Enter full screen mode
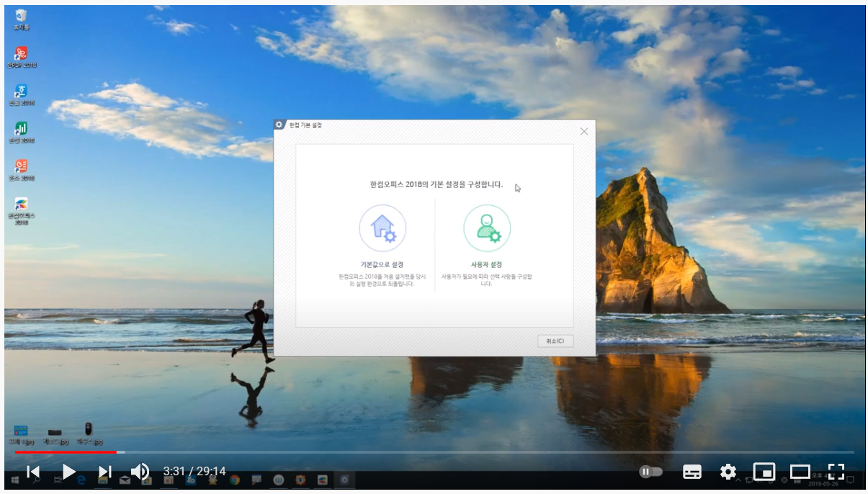This screenshot has height=494, width=868. click(836, 472)
